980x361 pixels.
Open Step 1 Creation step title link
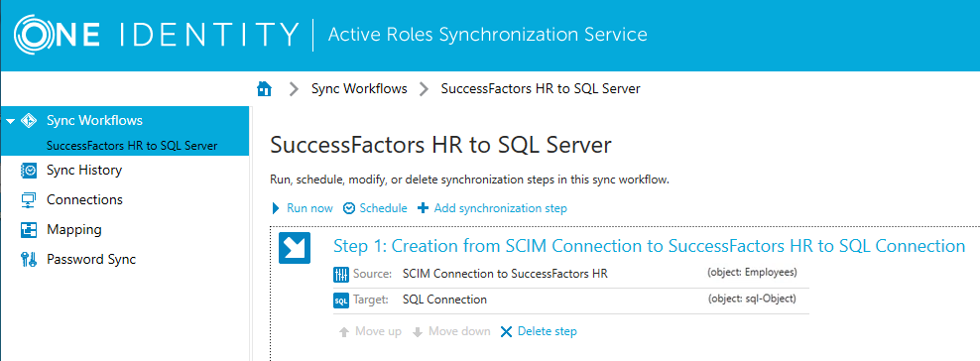click(x=650, y=246)
